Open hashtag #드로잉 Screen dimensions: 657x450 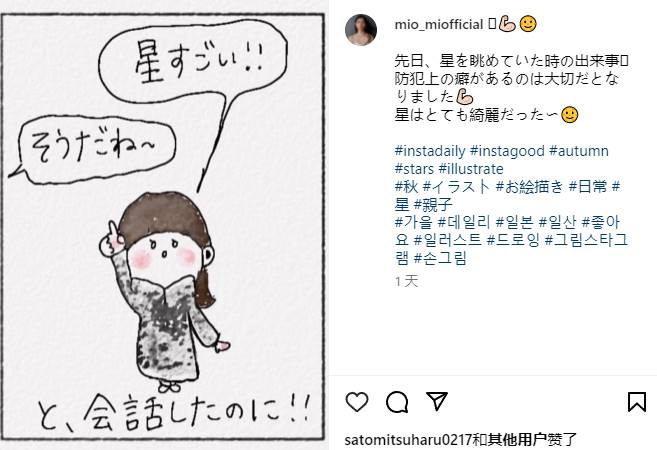[x=513, y=241]
